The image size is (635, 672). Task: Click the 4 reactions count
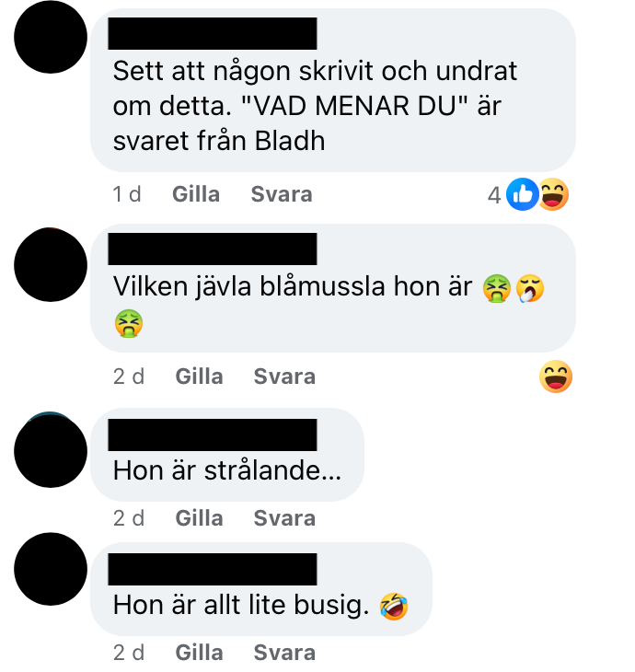(494, 195)
